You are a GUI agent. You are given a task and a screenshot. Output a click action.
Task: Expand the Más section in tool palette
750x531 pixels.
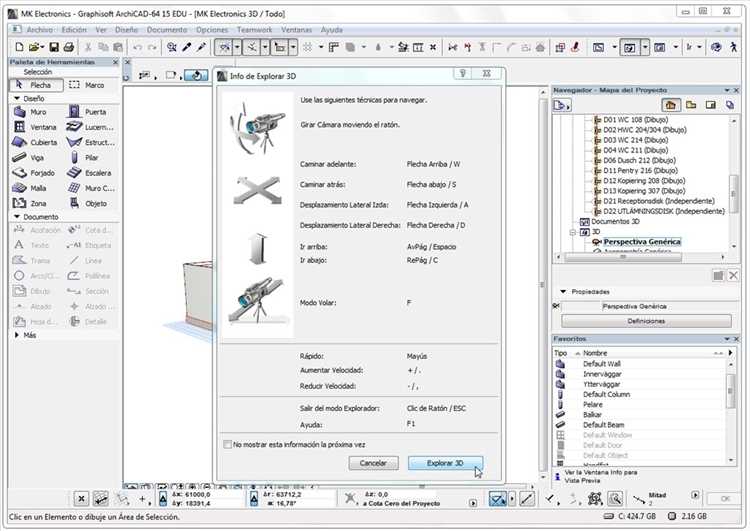coord(17,335)
